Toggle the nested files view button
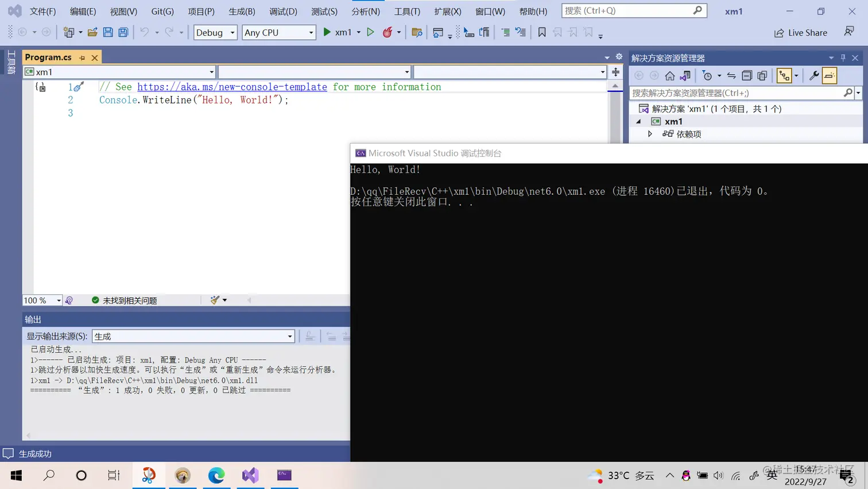Screen dimensions: 868x489 (x=784, y=76)
